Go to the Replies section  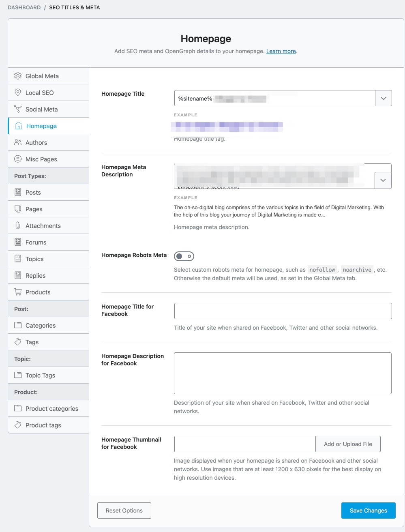35,275
